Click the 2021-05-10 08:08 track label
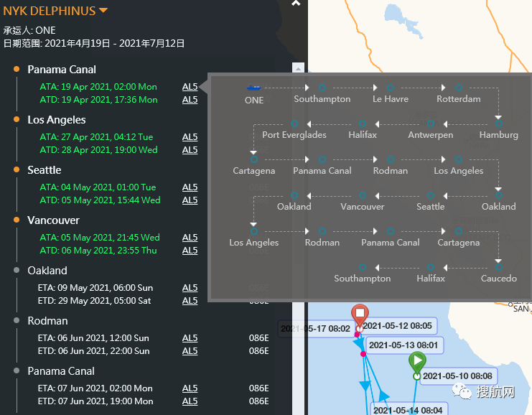 pos(457,376)
